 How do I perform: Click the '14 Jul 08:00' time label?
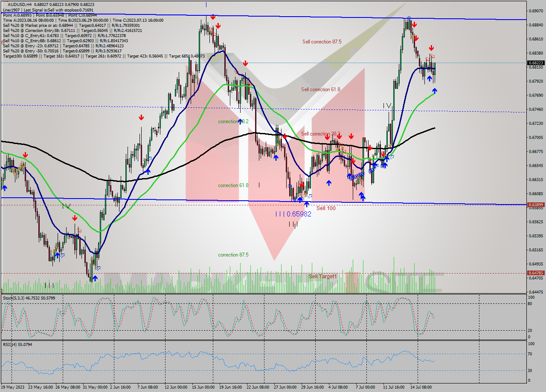[x=422, y=387]
